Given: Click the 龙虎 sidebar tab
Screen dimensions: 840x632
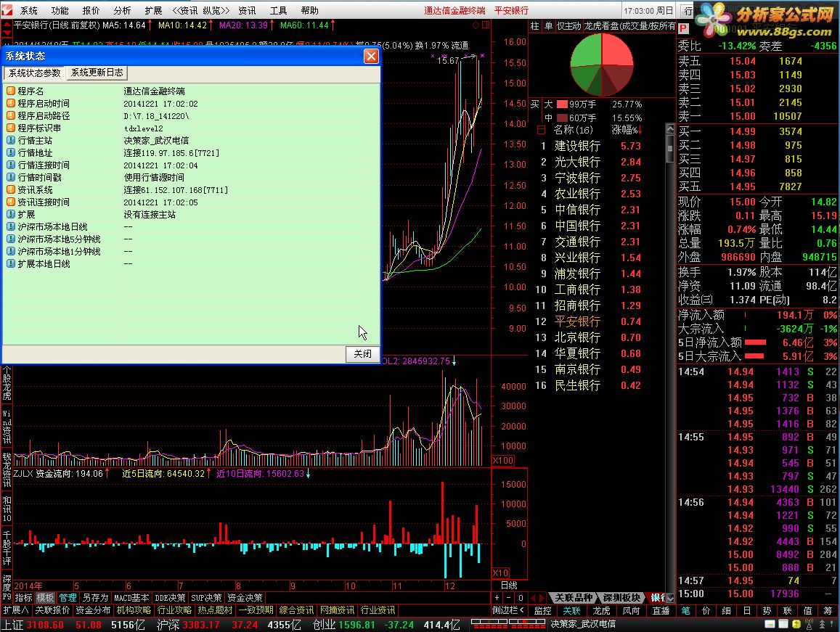Looking at the screenshot, I should 601,610.
